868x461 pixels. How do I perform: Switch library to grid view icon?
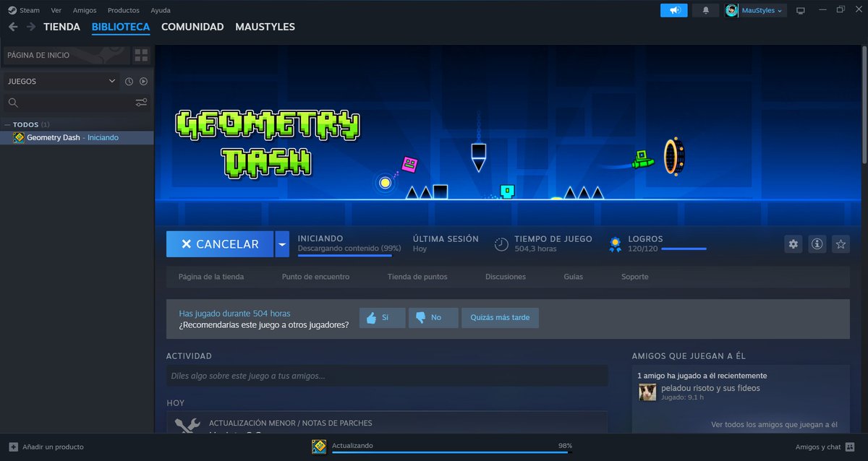(141, 55)
